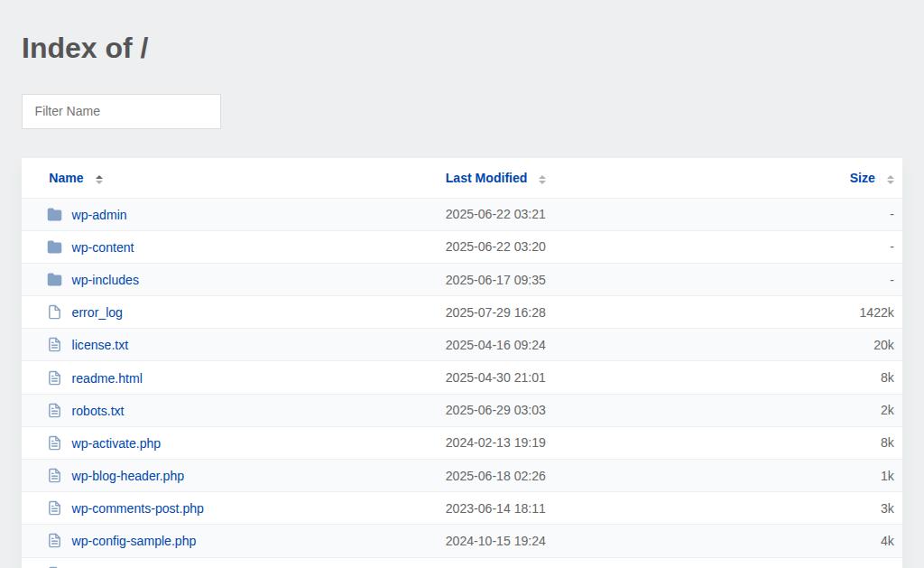Click the wp-content folder icon

coord(54,247)
